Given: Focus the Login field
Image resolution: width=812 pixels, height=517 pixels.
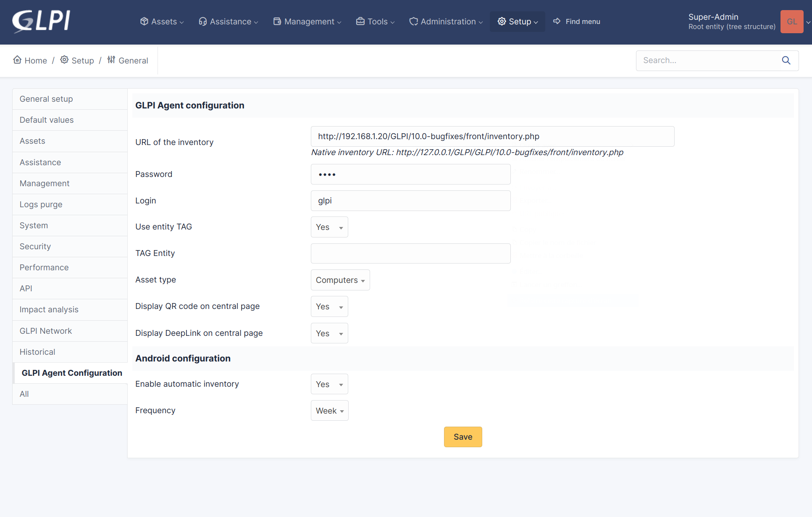Looking at the screenshot, I should 410,201.
